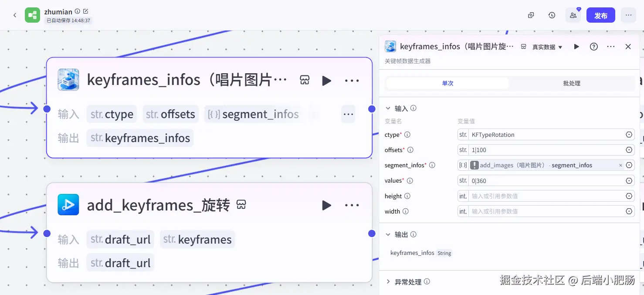Click the offsets value field 1|100
This screenshot has width=644, height=295.
click(546, 150)
